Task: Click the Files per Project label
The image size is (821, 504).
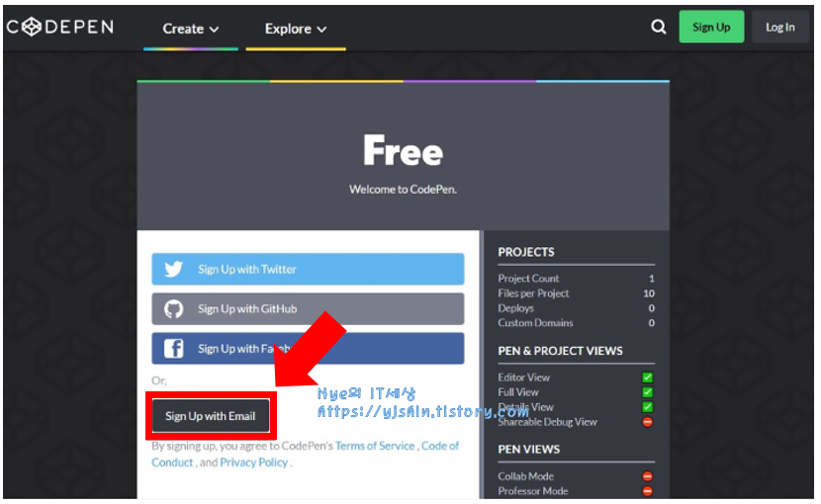Action: coord(533,294)
